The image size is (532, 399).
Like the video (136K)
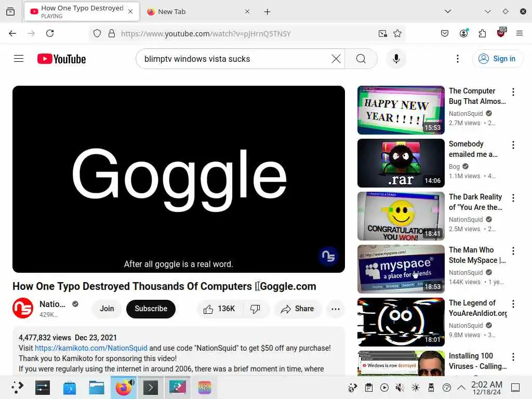[219, 309]
